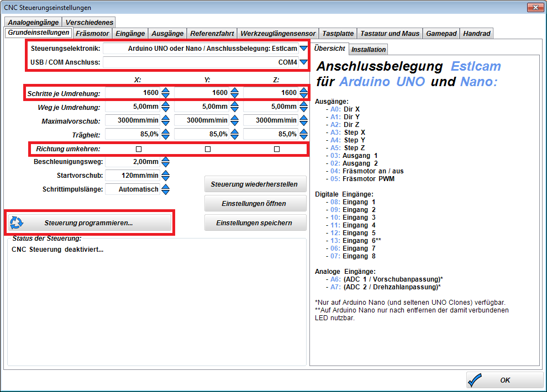Enable Richtung umkehren for the Z axis
Image resolution: width=547 pixels, height=392 pixels.
pos(276,148)
